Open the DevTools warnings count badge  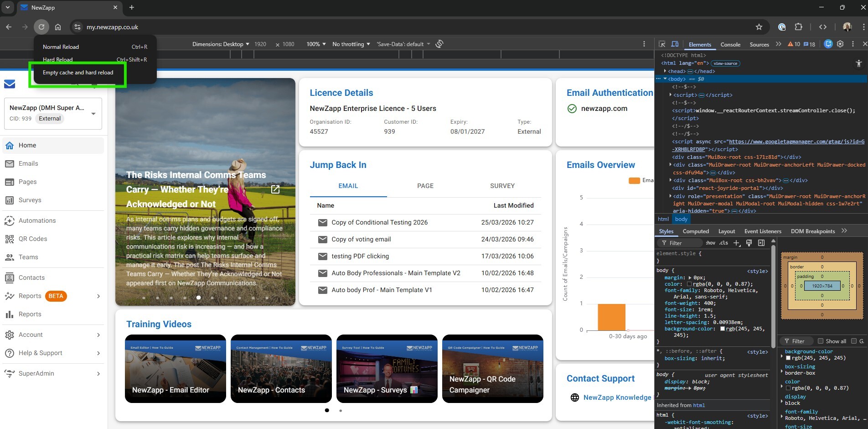[794, 44]
